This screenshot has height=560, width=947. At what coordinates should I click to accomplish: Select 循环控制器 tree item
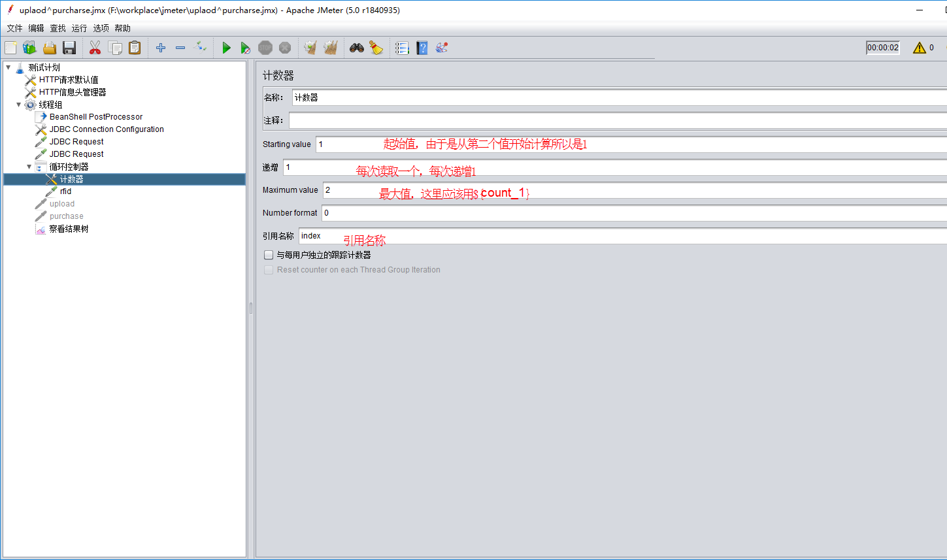coord(69,167)
